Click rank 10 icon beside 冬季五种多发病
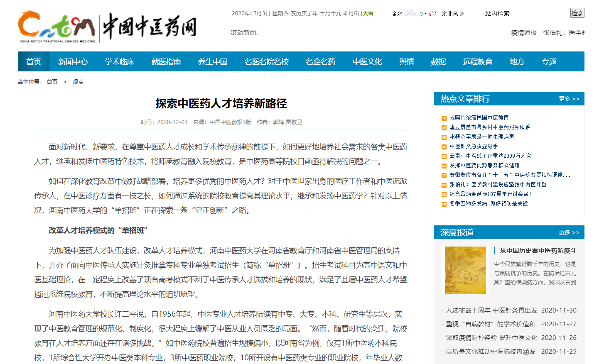Screen dimensions: 604x364 click(444, 204)
